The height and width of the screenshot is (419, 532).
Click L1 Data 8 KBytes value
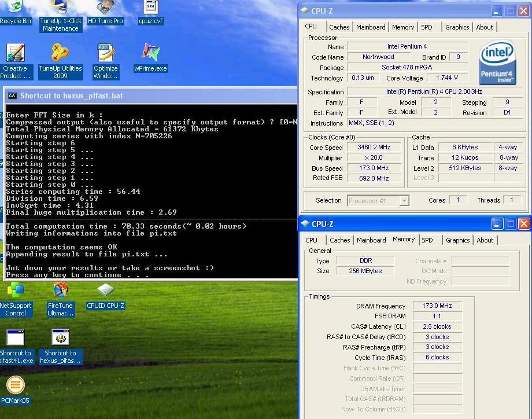pyautogui.click(x=465, y=148)
